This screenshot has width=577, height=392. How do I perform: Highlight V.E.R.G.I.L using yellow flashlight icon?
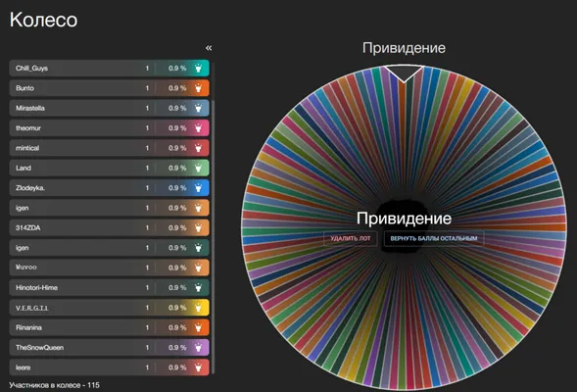tap(198, 308)
